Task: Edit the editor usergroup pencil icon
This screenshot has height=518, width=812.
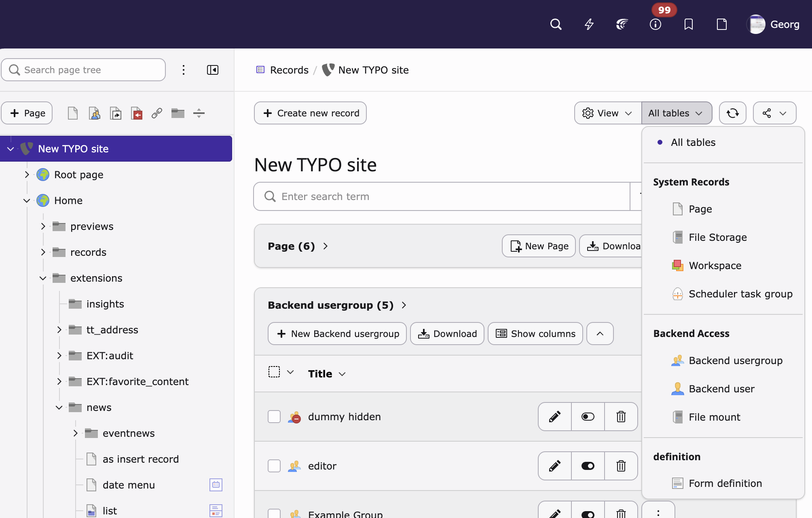Action: [x=555, y=466]
